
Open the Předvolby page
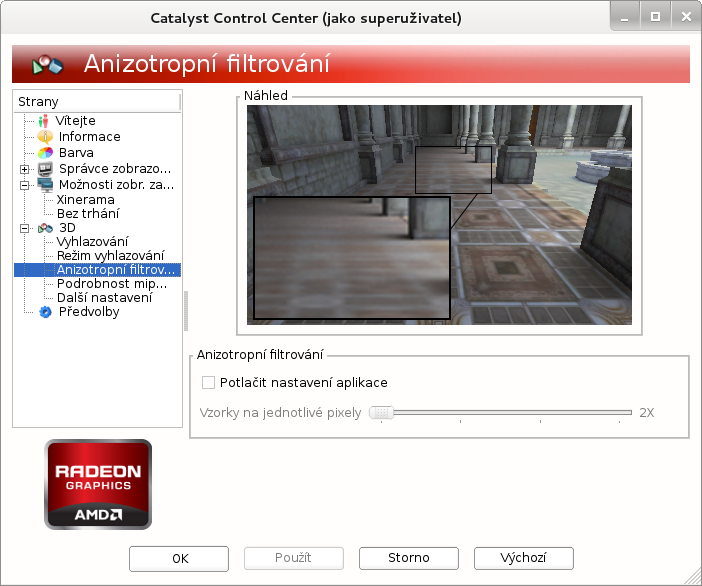point(89,312)
